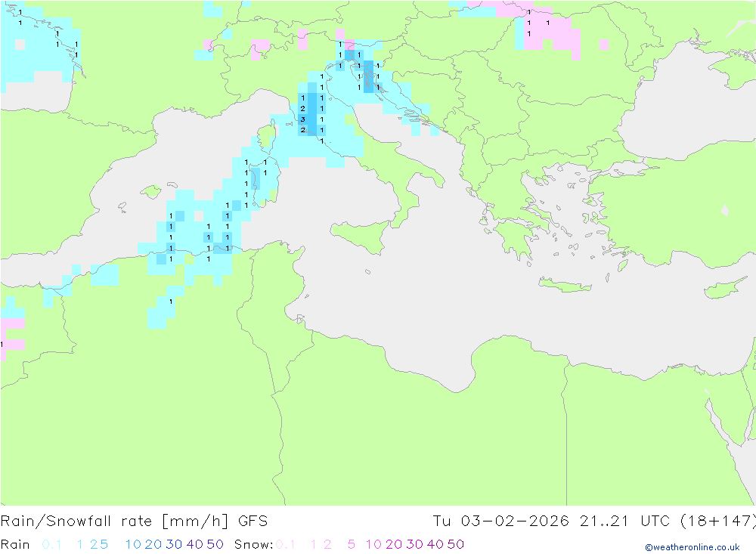Click the "Rain/Snowfall rate [mm/h]" title text
Image resolution: width=756 pixels, height=554 pixels.
point(114,522)
